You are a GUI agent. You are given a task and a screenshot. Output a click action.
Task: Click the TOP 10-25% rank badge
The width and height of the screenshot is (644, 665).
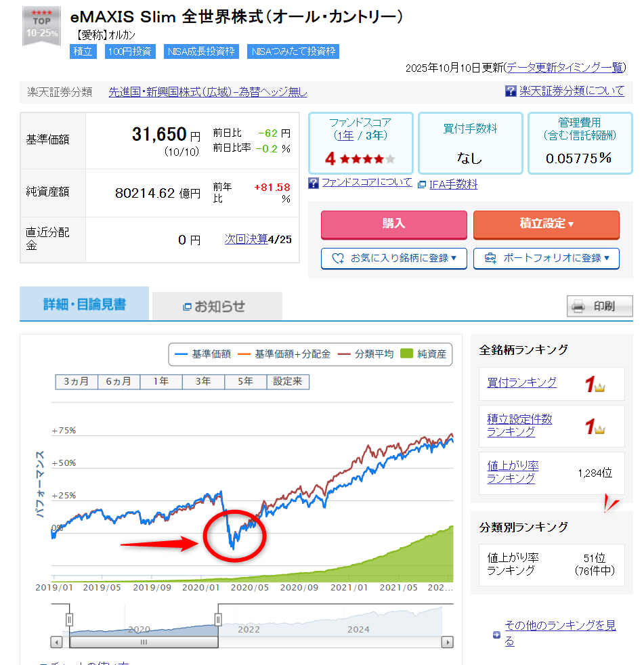pyautogui.click(x=41, y=26)
